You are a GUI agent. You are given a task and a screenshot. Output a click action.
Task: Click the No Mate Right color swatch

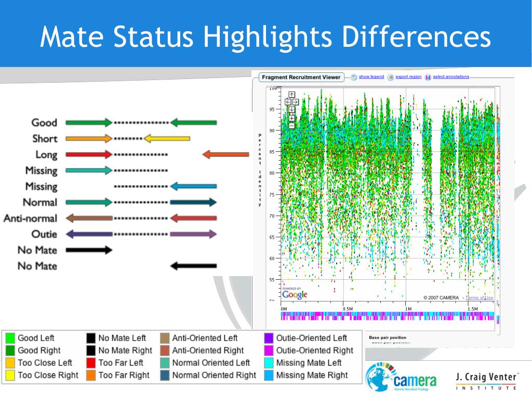click(91, 350)
